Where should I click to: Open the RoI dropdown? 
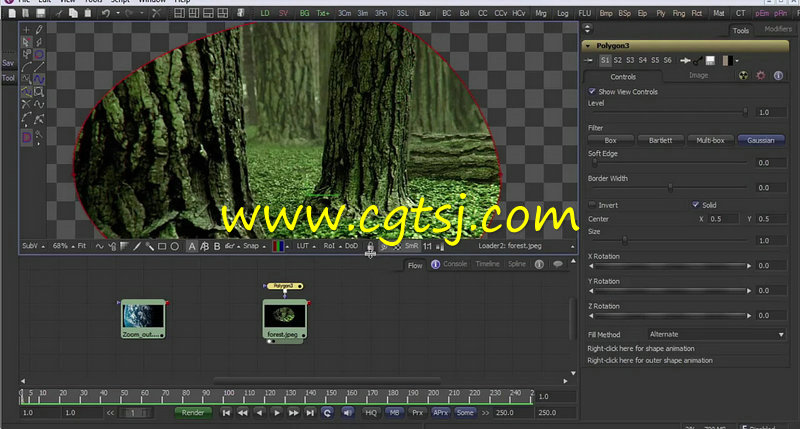pyautogui.click(x=332, y=246)
